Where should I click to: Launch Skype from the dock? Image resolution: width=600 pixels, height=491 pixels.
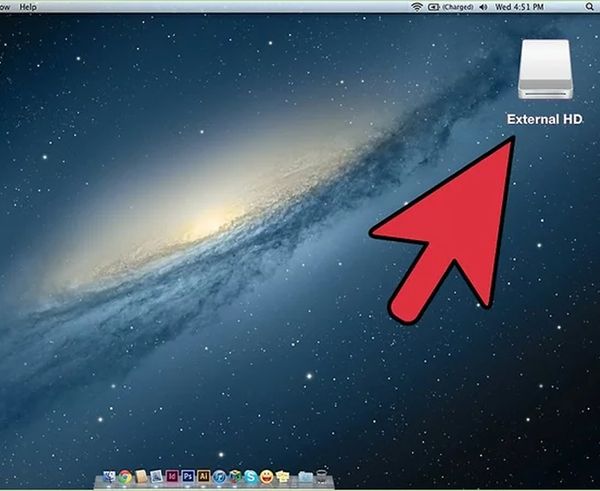pos(250,476)
